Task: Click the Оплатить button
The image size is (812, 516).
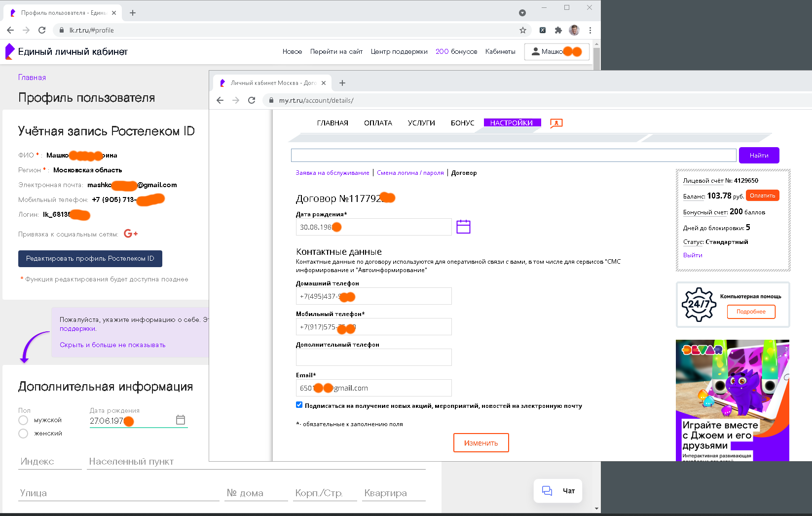Action: 763,196
